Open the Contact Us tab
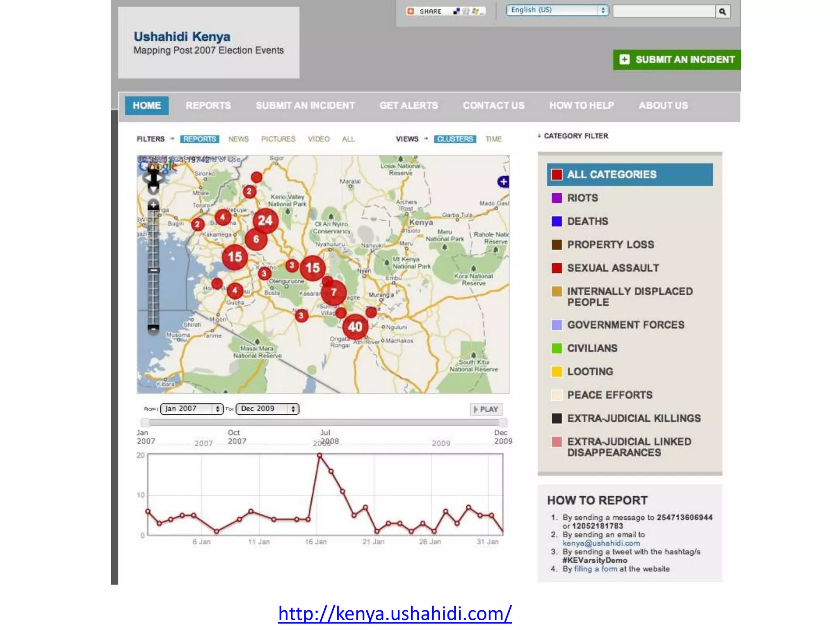Image resolution: width=840 pixels, height=630 pixels. click(x=493, y=105)
